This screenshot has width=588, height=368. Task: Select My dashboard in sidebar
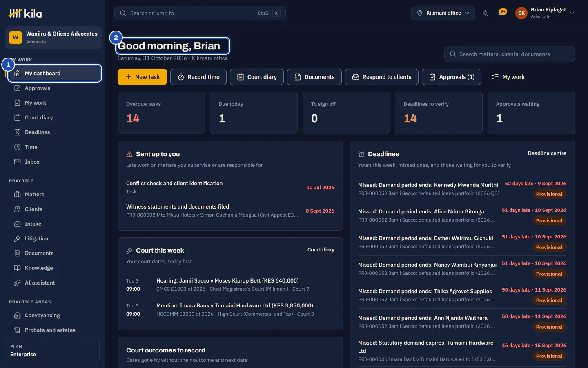coord(55,73)
